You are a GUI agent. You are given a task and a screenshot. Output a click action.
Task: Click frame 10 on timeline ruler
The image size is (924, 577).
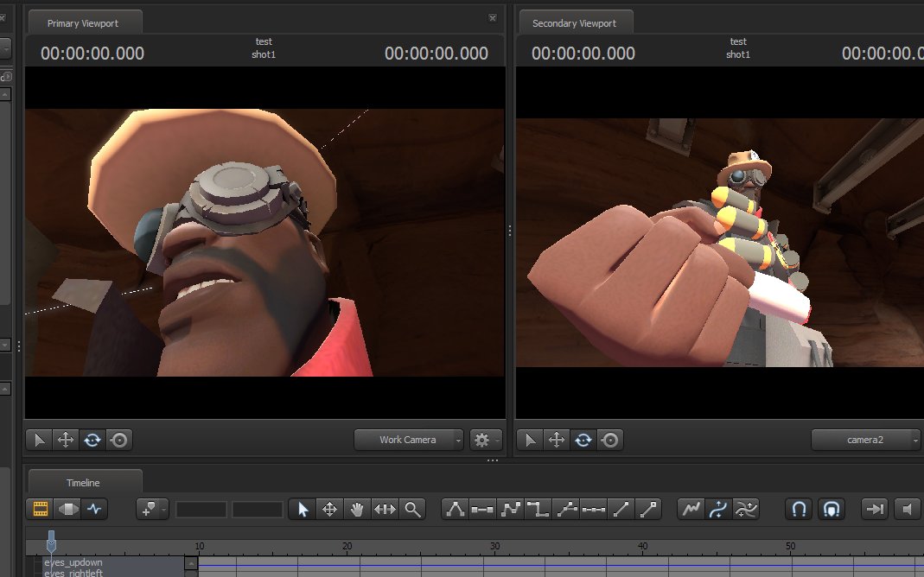coord(200,547)
